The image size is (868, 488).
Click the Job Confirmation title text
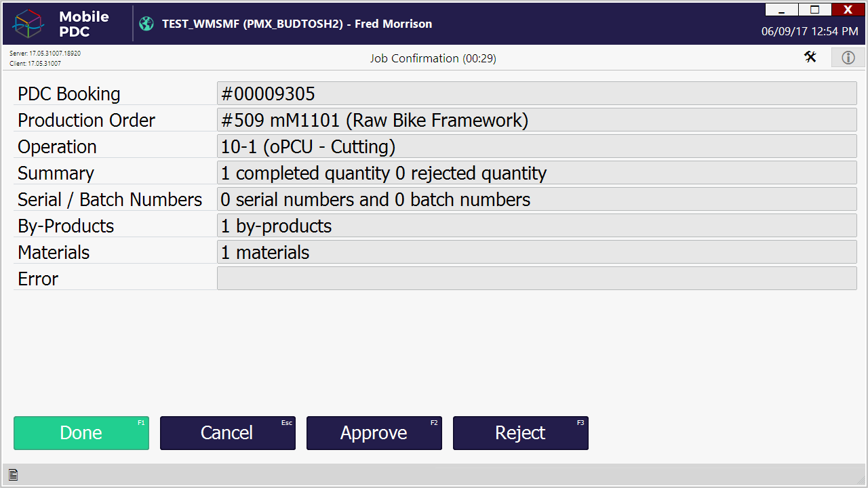(433, 58)
